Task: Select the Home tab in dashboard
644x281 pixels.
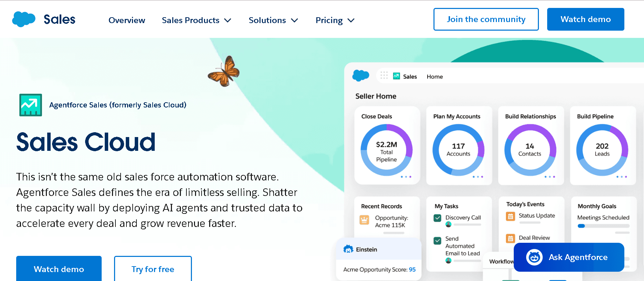Action: point(435,76)
